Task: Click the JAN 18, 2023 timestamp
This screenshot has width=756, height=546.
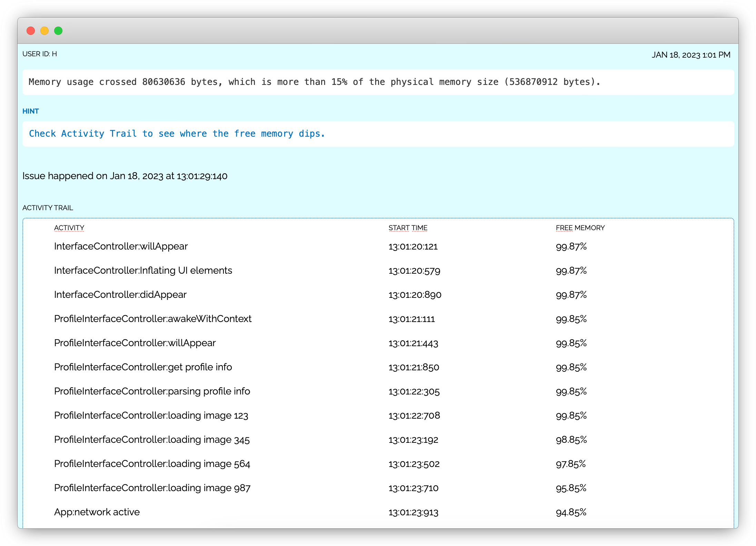Action: tap(691, 55)
